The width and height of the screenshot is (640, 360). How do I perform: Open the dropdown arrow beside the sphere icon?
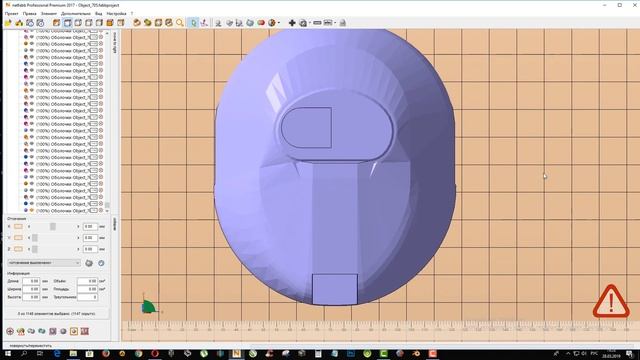point(279,23)
